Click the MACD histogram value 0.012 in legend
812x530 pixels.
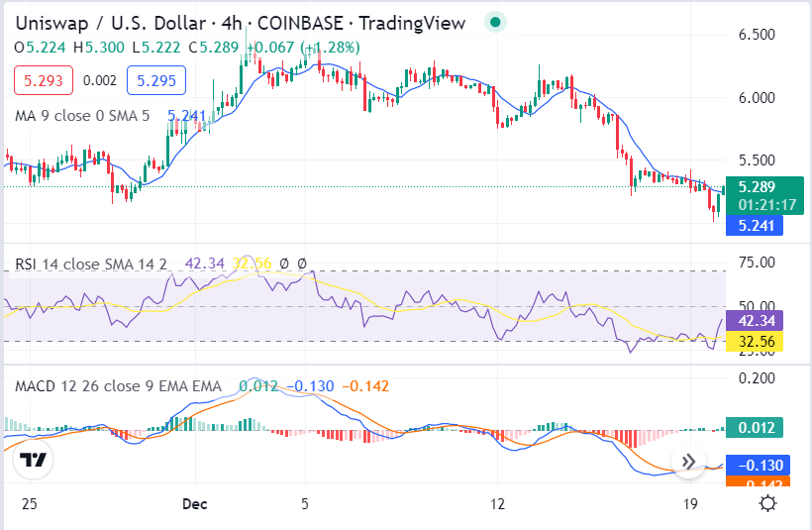(x=257, y=386)
